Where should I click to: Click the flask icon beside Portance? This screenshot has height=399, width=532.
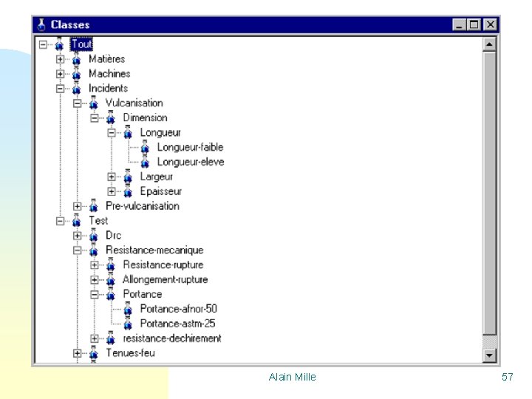click(111, 294)
